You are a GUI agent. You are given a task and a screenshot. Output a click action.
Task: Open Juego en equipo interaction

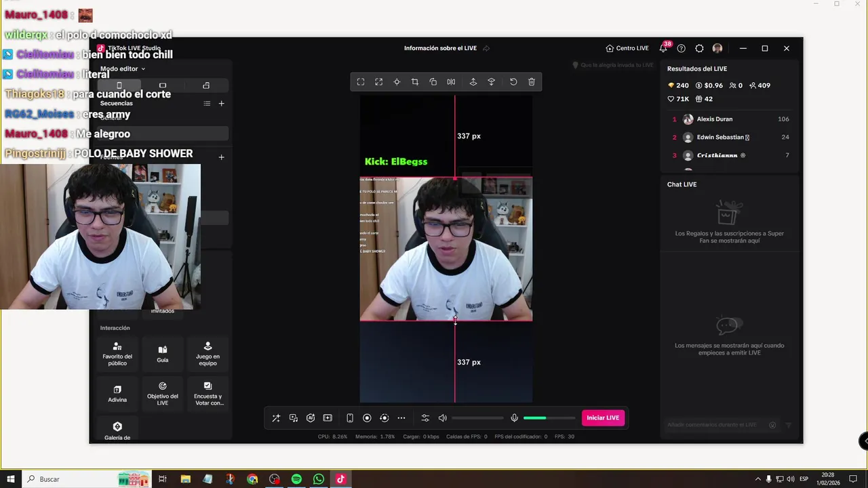pos(208,354)
